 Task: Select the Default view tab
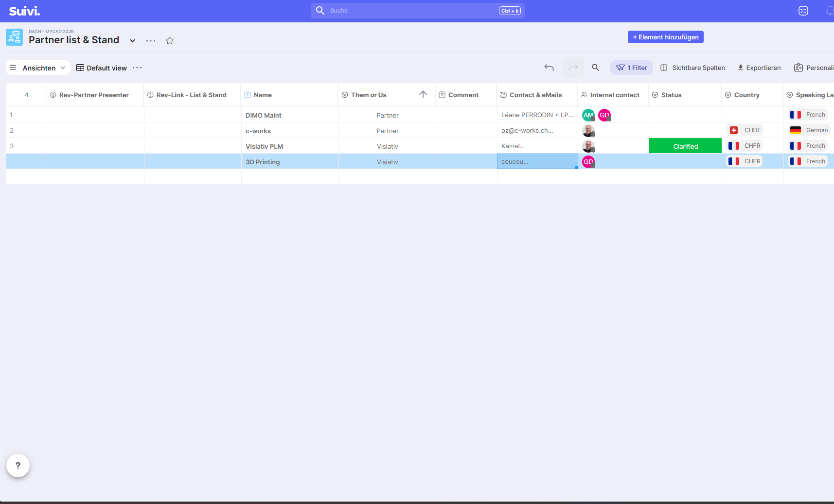pos(102,68)
